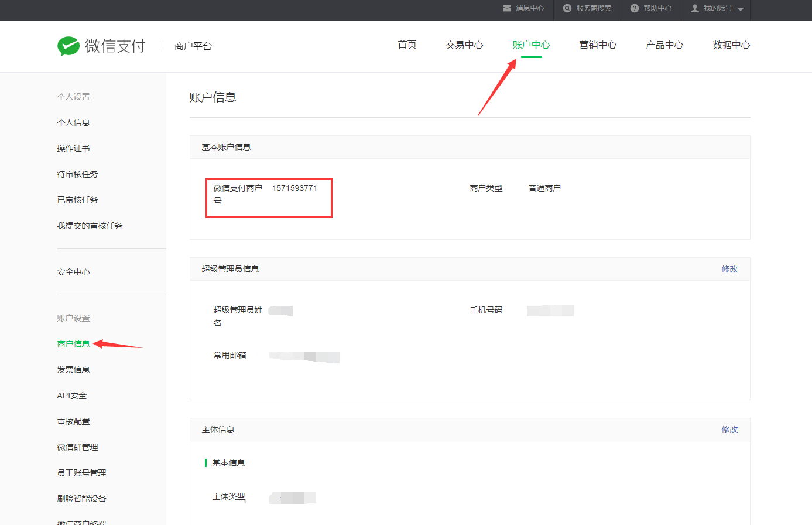
Task: Click 修改 in the 主体信息 section
Action: pyautogui.click(x=729, y=429)
